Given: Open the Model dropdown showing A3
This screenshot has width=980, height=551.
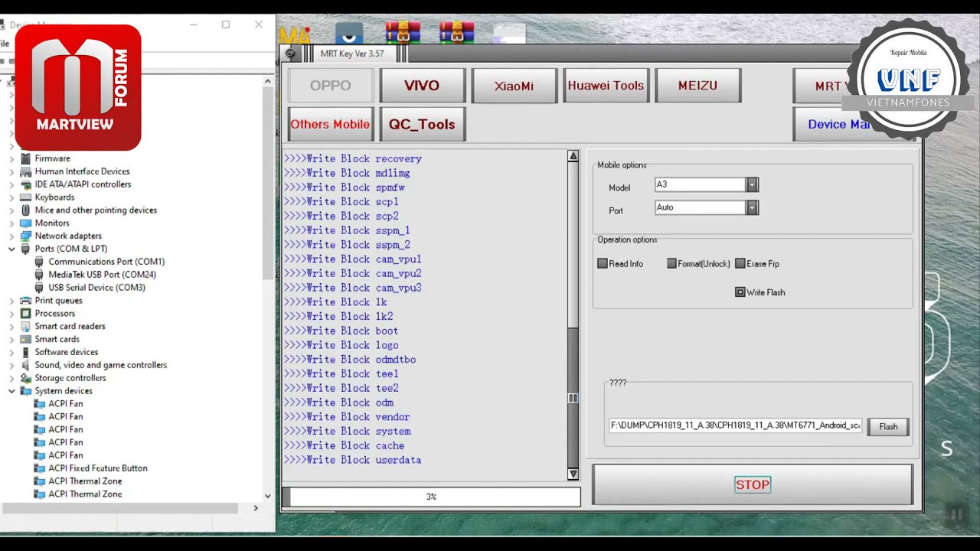Looking at the screenshot, I should click(x=752, y=184).
